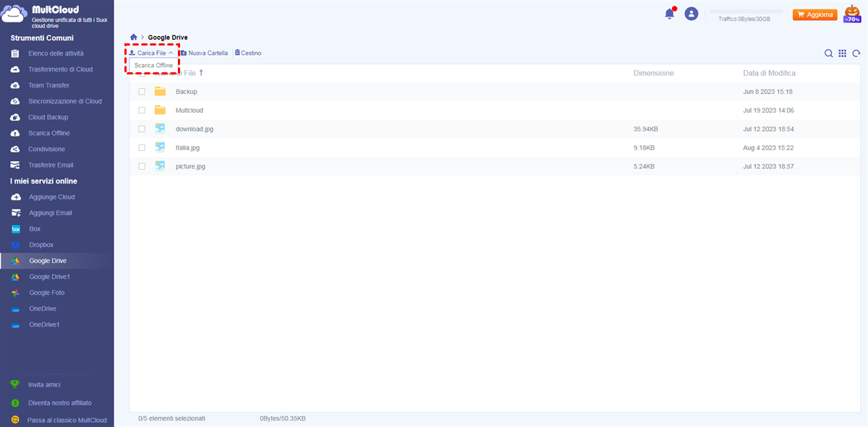Screen dimensions: 868x427
Task: Click the Condivisione share icon
Action: click(x=15, y=149)
